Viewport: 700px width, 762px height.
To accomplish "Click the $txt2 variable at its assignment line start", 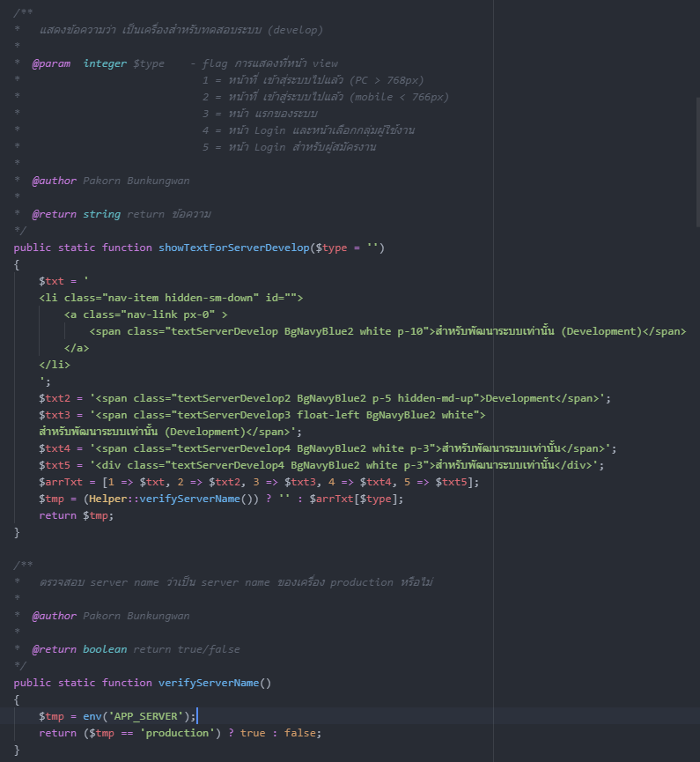I will point(54,398).
